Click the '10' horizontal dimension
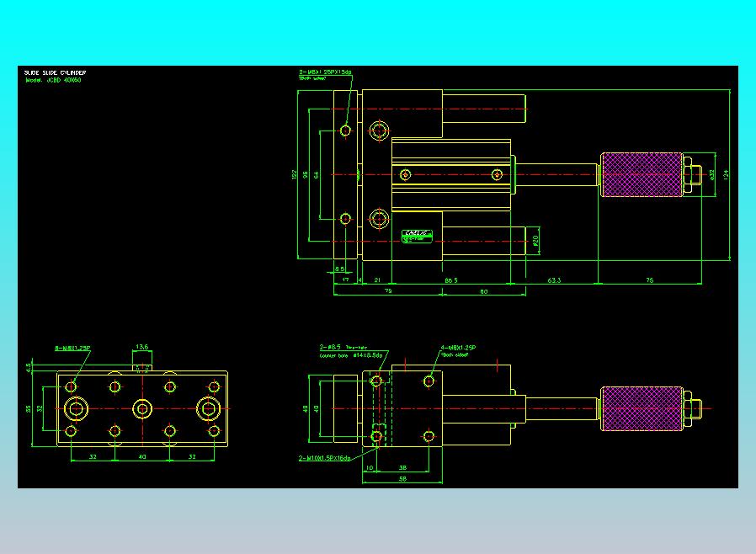 [x=370, y=467]
